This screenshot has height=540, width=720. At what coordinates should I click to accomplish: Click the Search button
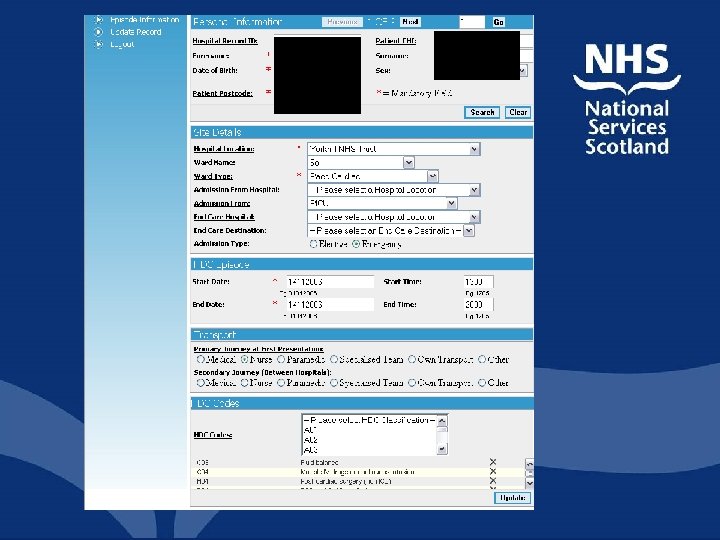tap(482, 112)
